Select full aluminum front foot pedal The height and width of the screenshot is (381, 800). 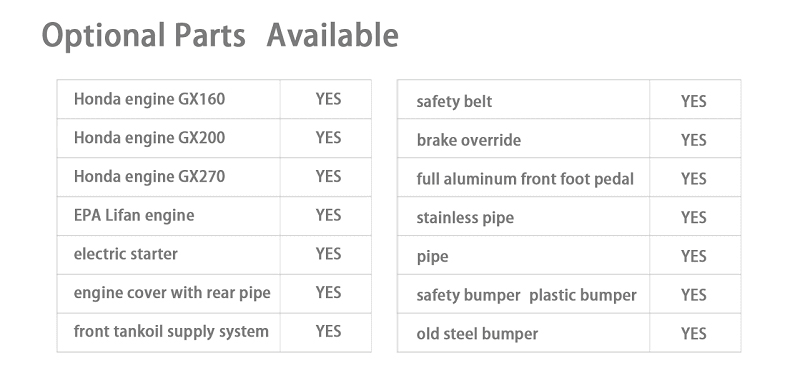pos(525,179)
